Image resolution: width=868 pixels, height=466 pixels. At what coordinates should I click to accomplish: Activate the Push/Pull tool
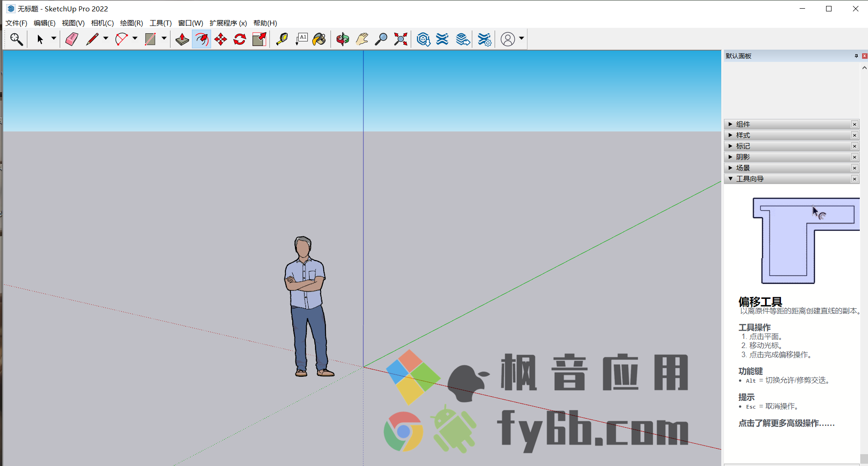[182, 39]
